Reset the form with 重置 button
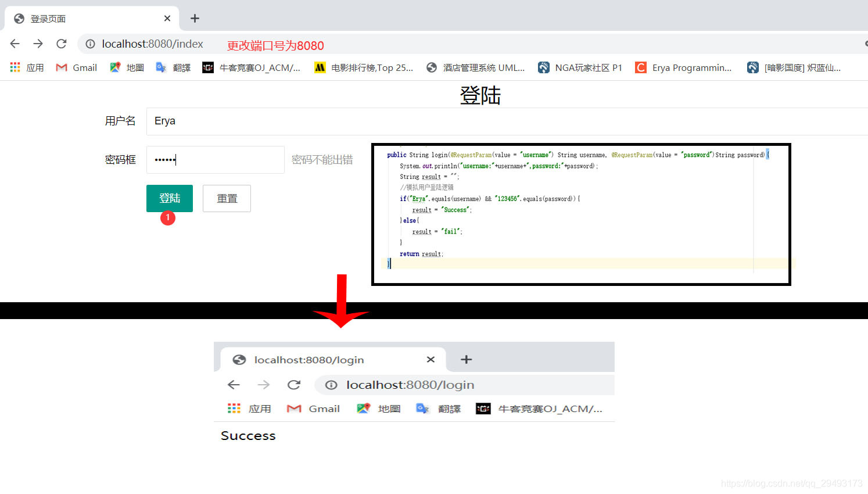The width and height of the screenshot is (868, 494). pos(227,198)
